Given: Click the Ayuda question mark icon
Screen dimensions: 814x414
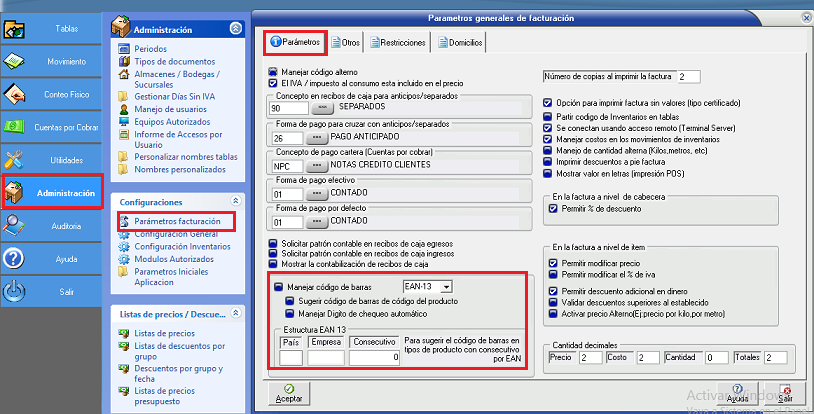Looking at the screenshot, I should click(x=16, y=259).
